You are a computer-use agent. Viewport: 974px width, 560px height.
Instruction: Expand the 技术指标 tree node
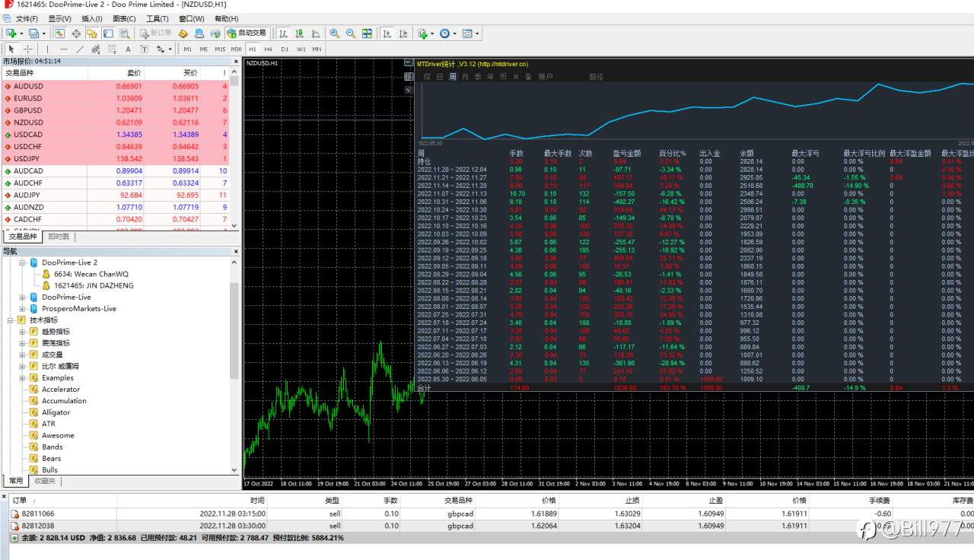point(11,320)
